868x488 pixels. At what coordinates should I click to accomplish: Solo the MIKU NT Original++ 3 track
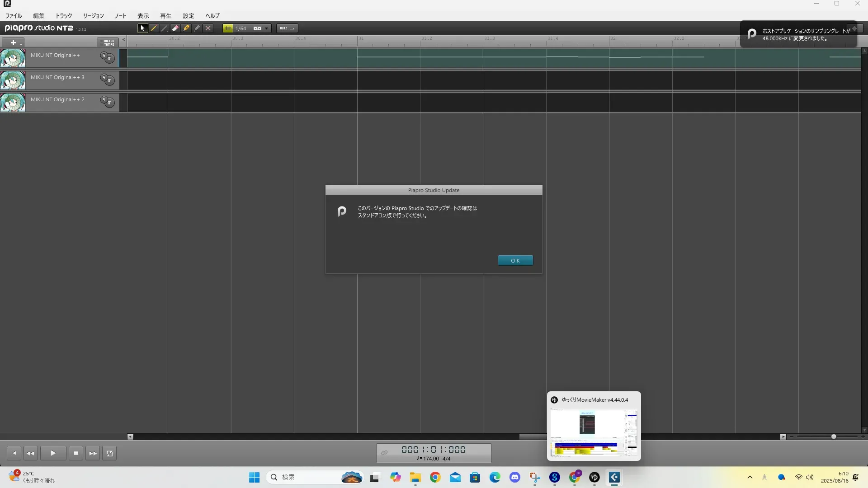point(104,78)
